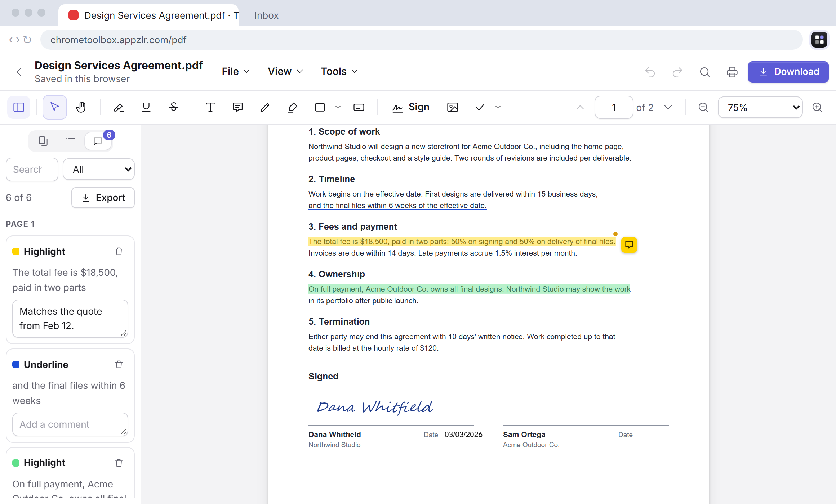Select the Strikethrough text tool
This screenshot has width=836, height=504.
(x=174, y=107)
